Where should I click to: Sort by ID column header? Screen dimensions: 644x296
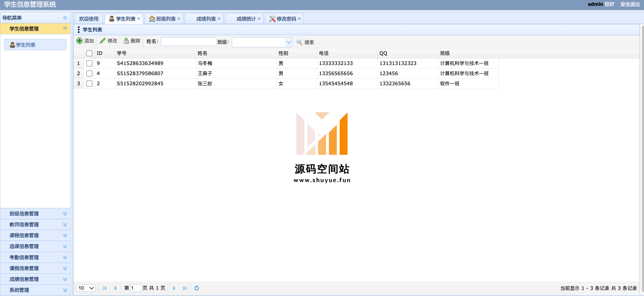(x=105, y=53)
